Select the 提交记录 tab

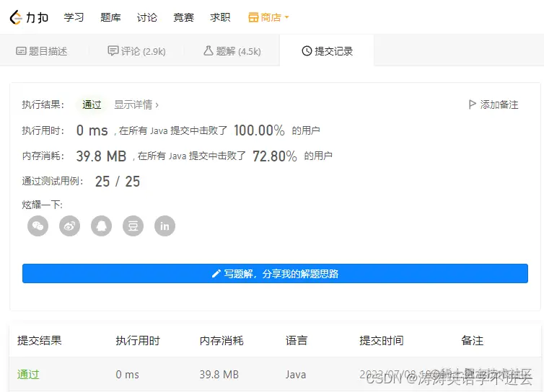click(x=327, y=51)
